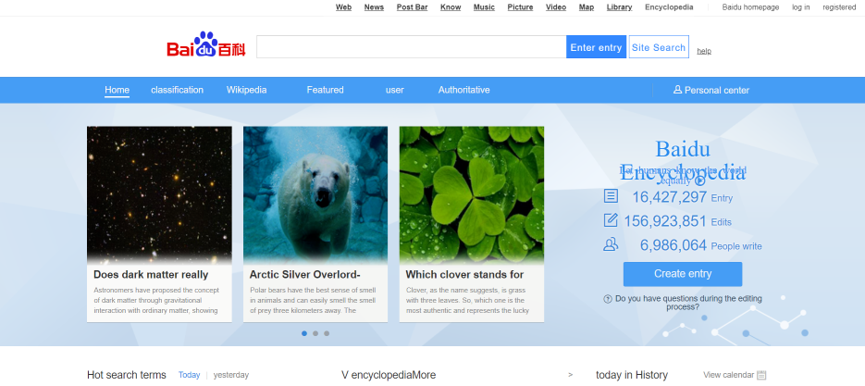The image size is (865, 386).
Task: Open the Library link
Action: pos(620,7)
